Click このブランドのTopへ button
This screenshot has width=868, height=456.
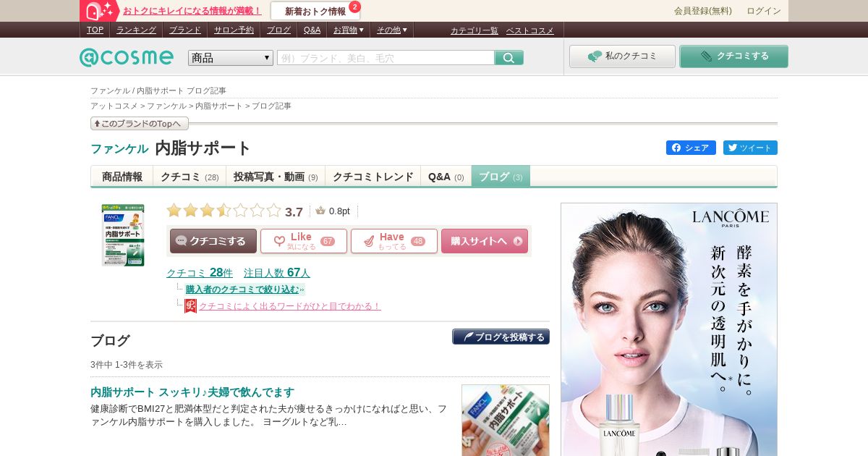[140, 124]
